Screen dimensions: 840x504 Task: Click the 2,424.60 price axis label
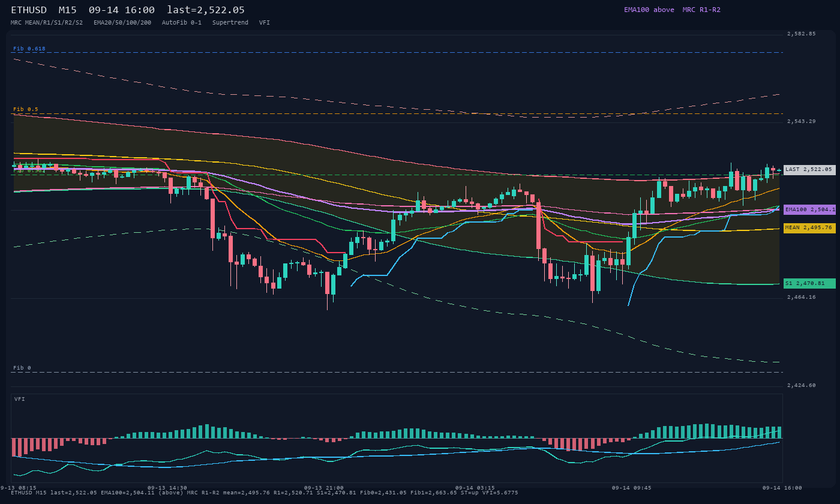(802, 385)
